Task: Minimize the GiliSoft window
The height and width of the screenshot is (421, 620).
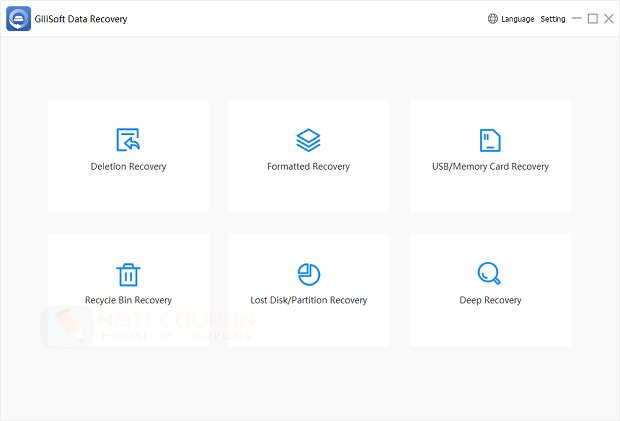Action: click(576, 19)
